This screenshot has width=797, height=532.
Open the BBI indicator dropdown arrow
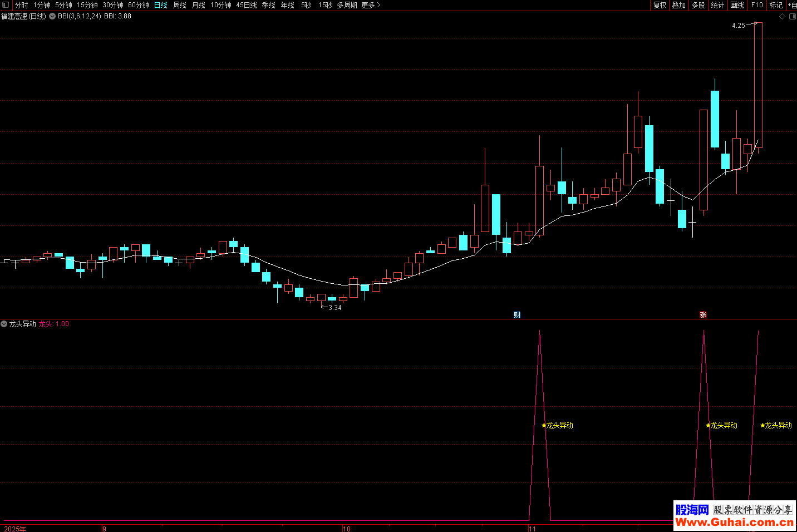click(x=52, y=17)
